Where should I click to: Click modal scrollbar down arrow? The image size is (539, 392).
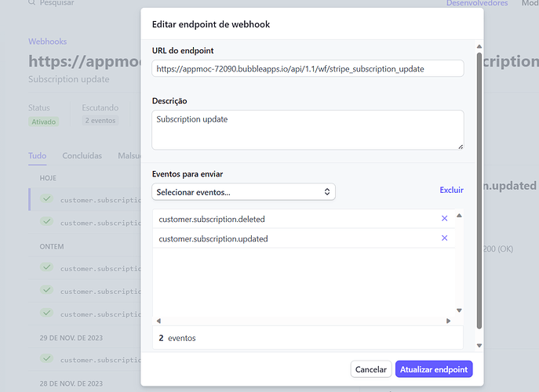coord(479,346)
